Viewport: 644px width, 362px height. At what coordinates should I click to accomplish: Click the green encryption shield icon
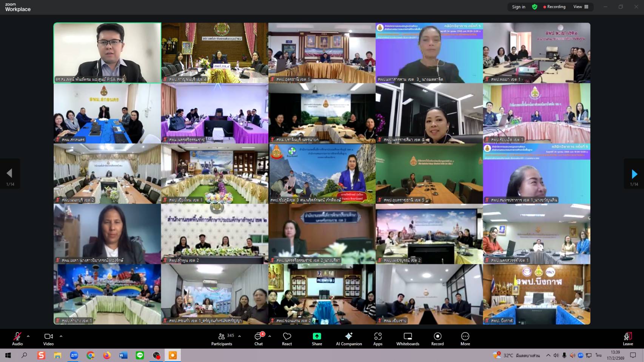535,7
